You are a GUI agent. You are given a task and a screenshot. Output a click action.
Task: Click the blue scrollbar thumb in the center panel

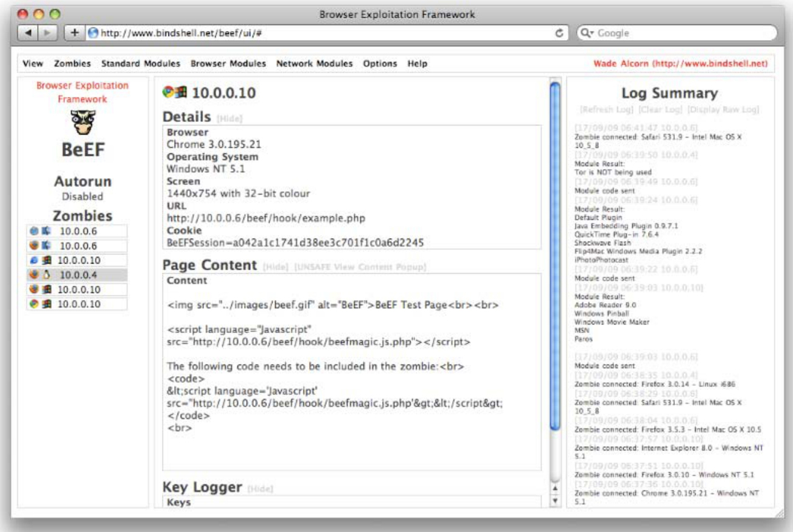[x=554, y=256]
